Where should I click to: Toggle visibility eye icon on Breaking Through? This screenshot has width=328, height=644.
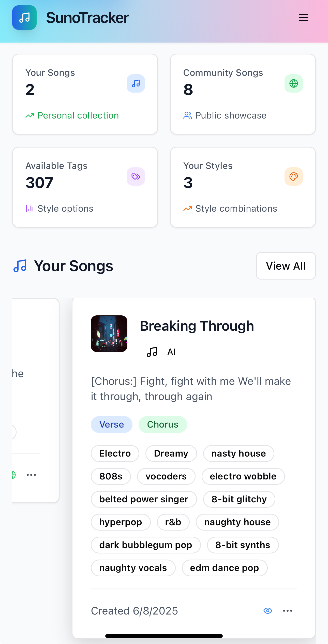(x=268, y=611)
